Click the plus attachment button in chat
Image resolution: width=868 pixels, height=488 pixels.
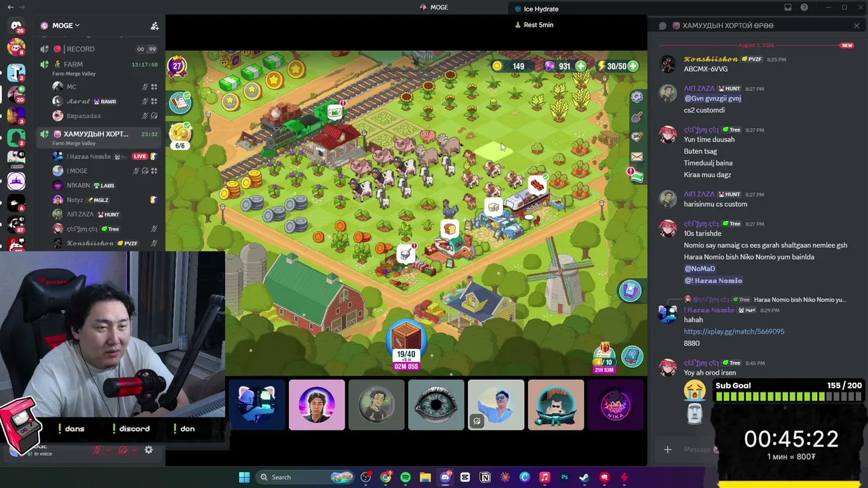click(667, 449)
